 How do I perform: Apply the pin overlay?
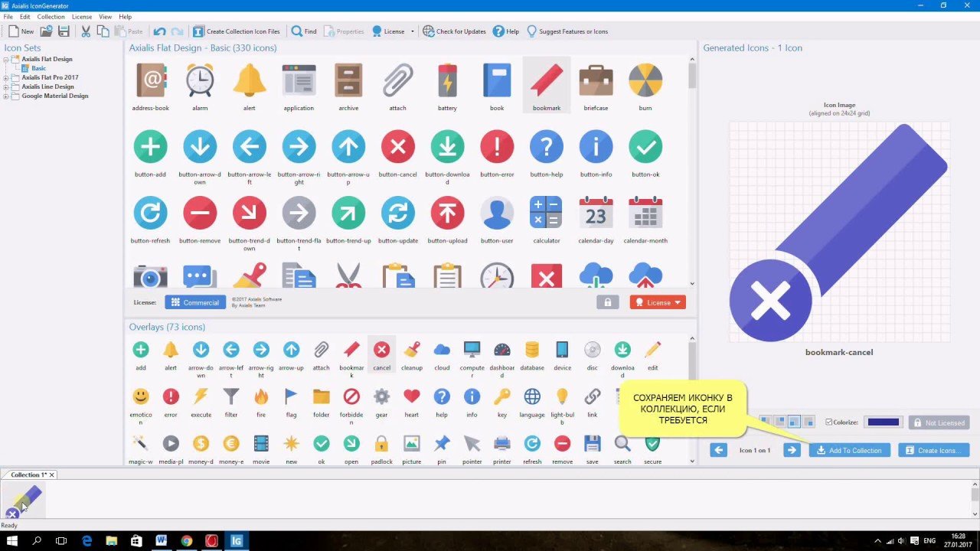pyautogui.click(x=442, y=443)
